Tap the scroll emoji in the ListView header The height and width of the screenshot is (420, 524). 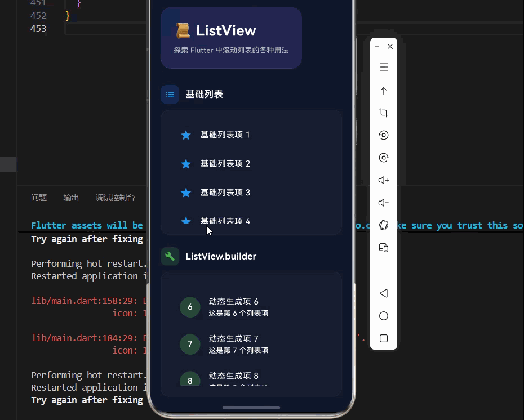(183, 31)
